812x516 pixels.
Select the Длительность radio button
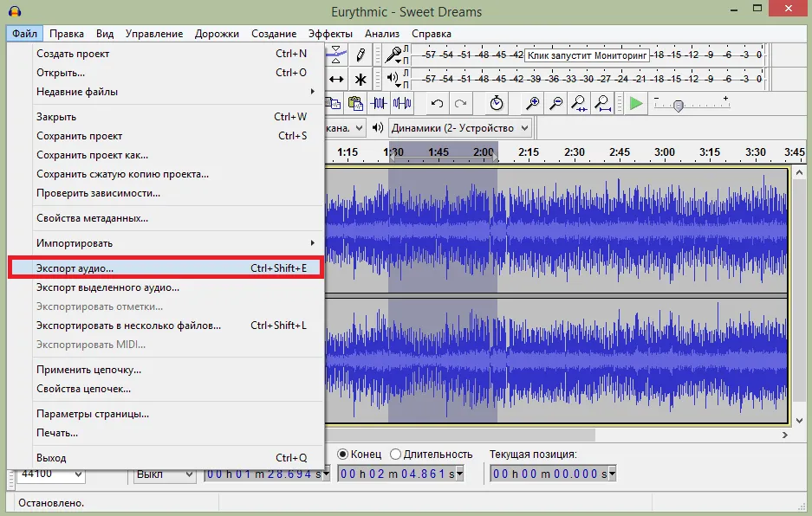coord(396,455)
